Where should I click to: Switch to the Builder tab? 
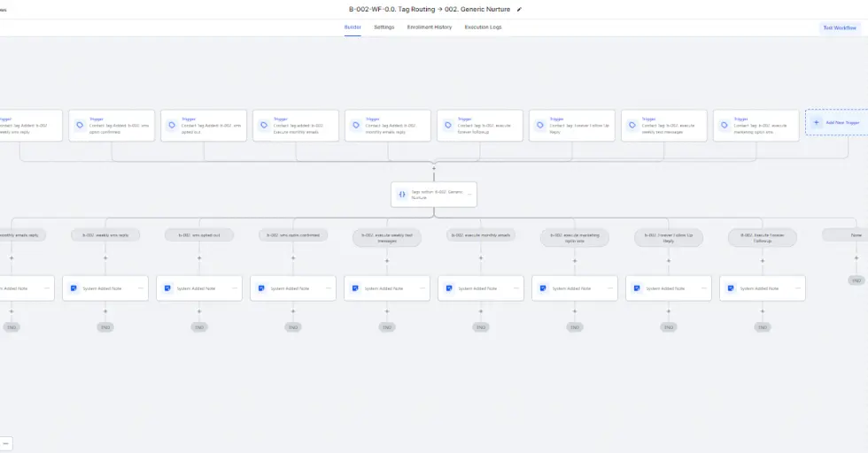pyautogui.click(x=353, y=27)
